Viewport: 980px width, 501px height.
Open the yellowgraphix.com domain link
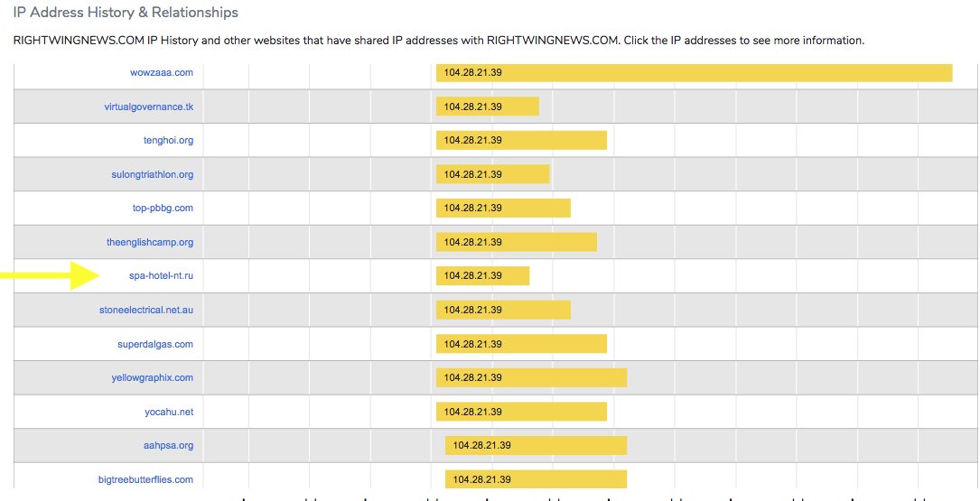pos(153,378)
